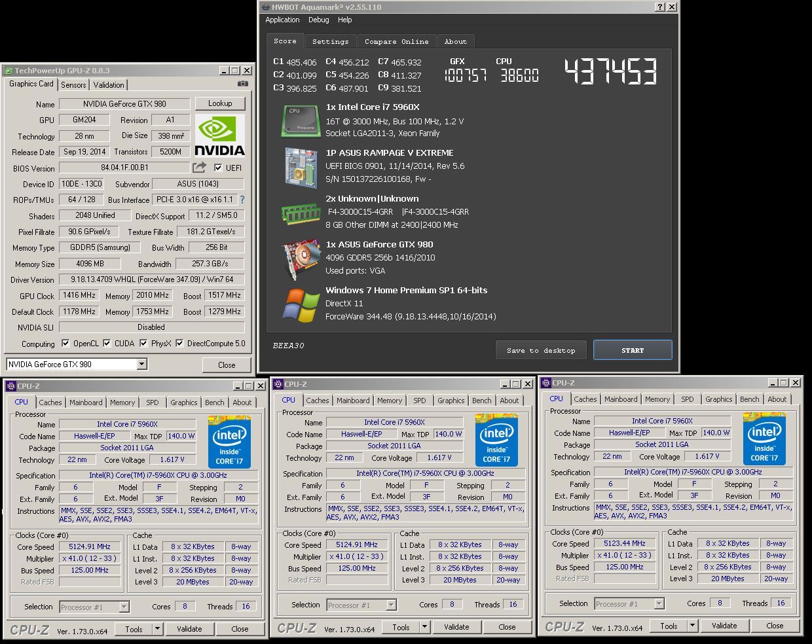Switch to the Validation tab in GPU-Z
812x644 pixels.
click(109, 85)
